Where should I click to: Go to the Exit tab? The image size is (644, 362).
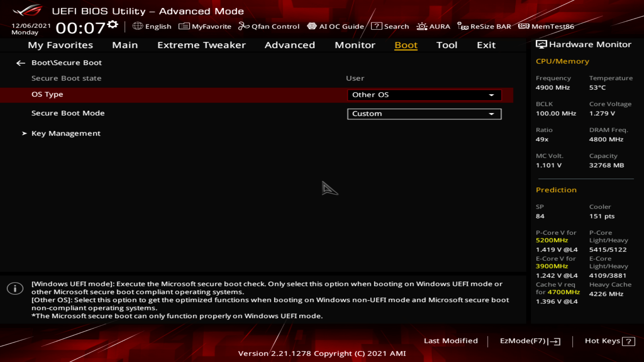tap(486, 45)
